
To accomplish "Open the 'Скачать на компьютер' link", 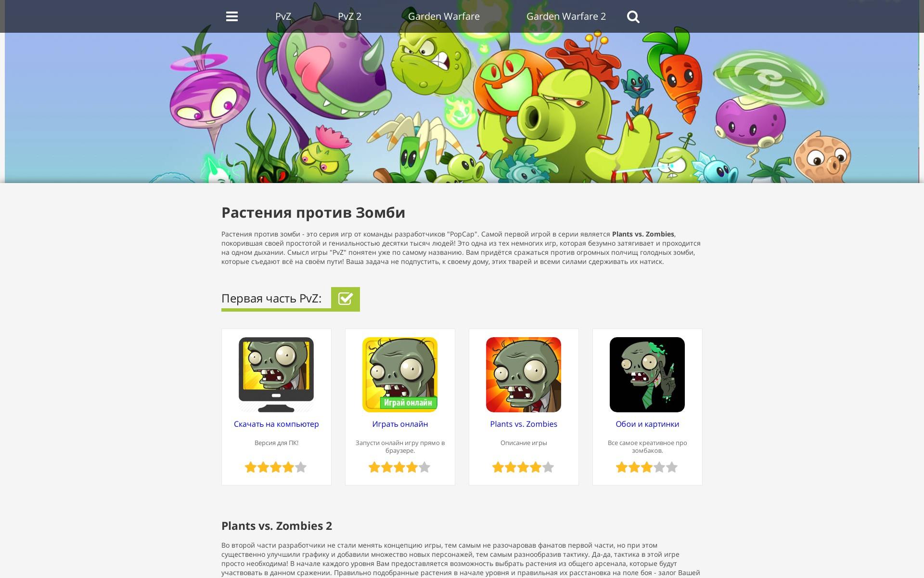I will (x=276, y=424).
